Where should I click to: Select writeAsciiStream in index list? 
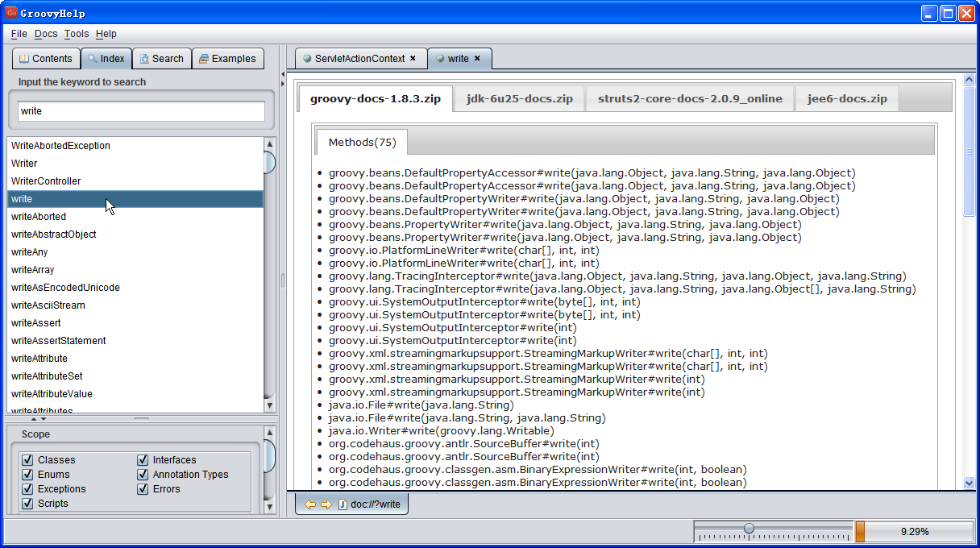click(135, 305)
